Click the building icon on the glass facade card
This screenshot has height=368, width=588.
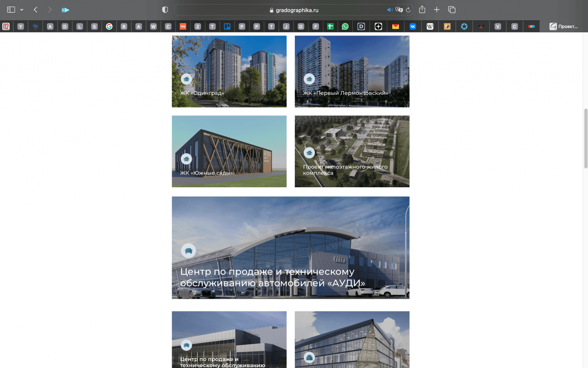(x=309, y=357)
